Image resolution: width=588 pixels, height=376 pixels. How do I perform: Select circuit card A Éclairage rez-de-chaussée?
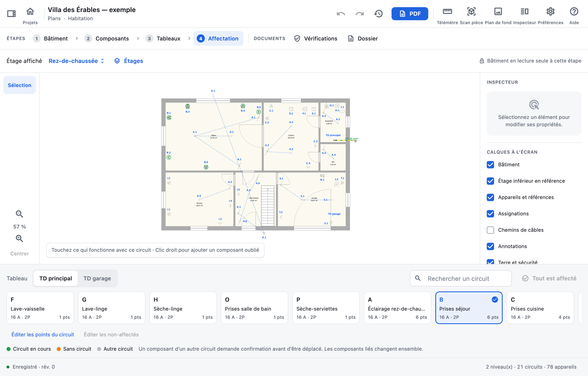pyautogui.click(x=397, y=308)
